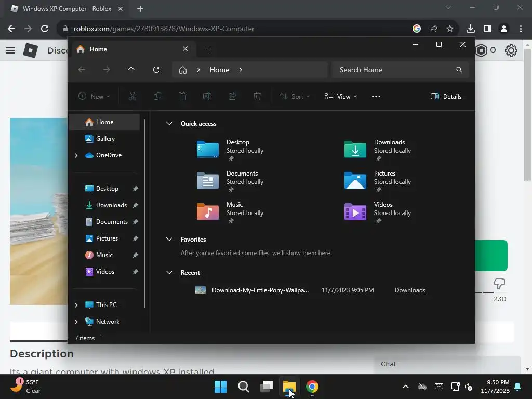The image size is (532, 399).
Task: Unpin Music from the navigation pane
Action: pyautogui.click(x=136, y=255)
